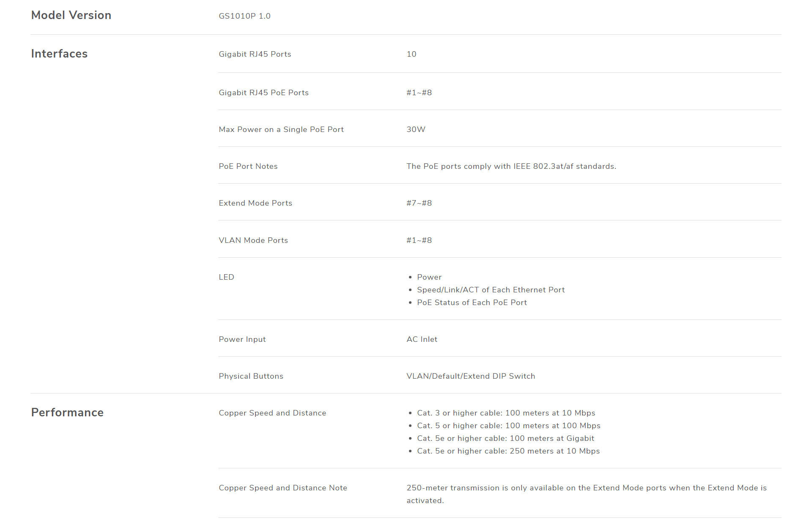812x520 pixels.
Task: Select Speed/Link/ACT of Each Ethernet Port bullet
Action: tap(491, 290)
